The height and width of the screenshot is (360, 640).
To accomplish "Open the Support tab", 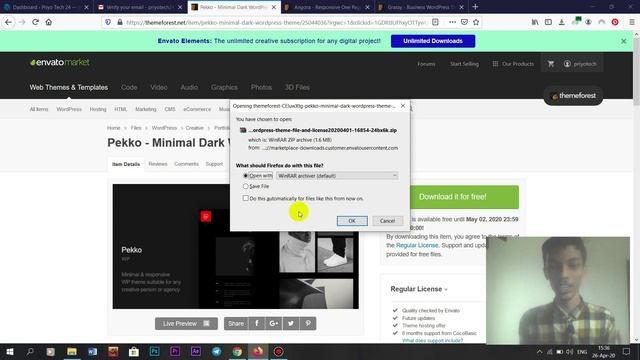I will (214, 164).
